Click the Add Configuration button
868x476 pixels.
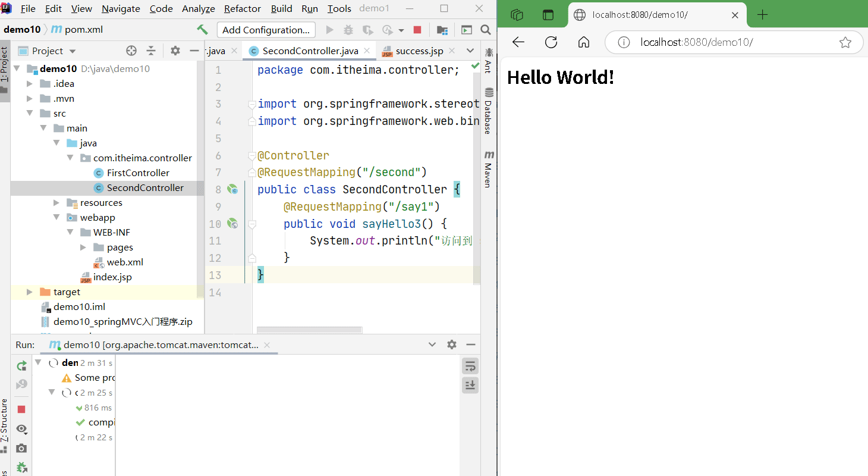click(266, 30)
